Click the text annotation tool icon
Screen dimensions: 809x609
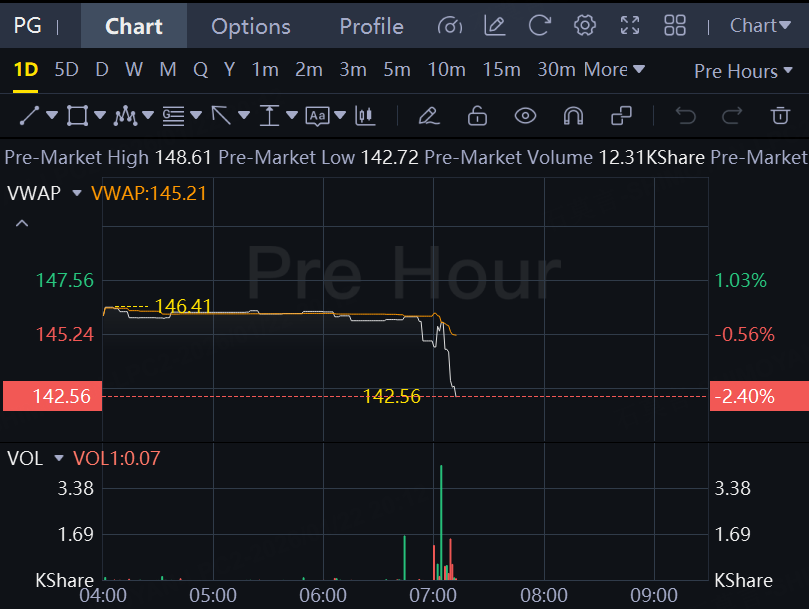click(317, 116)
